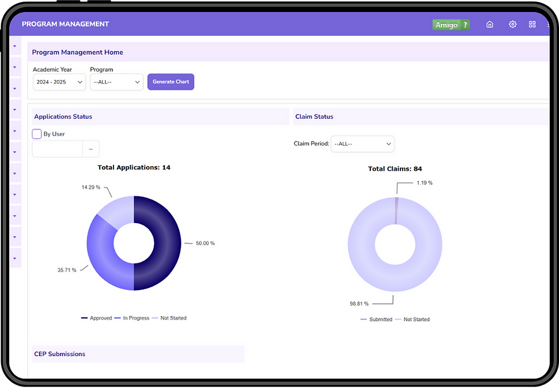Toggle Approved legend in Applications chart

(x=96, y=318)
